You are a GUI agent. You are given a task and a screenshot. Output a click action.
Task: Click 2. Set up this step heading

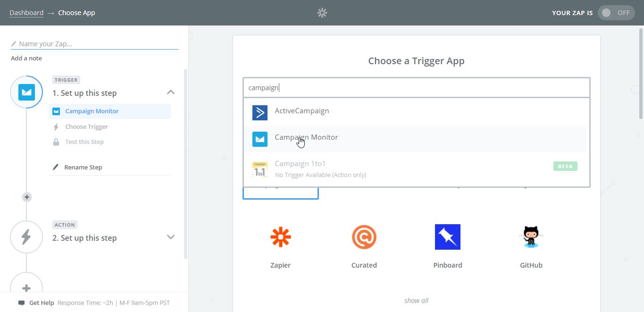click(84, 238)
